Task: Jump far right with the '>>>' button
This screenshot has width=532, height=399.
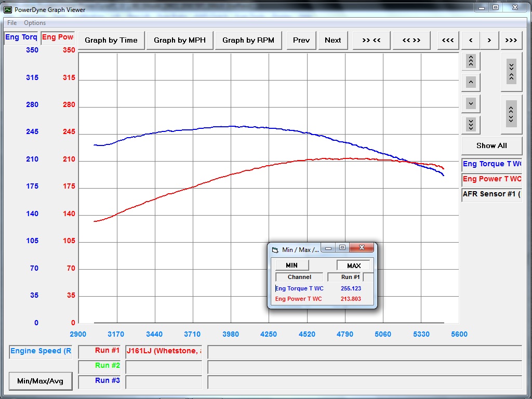Action: click(511, 41)
